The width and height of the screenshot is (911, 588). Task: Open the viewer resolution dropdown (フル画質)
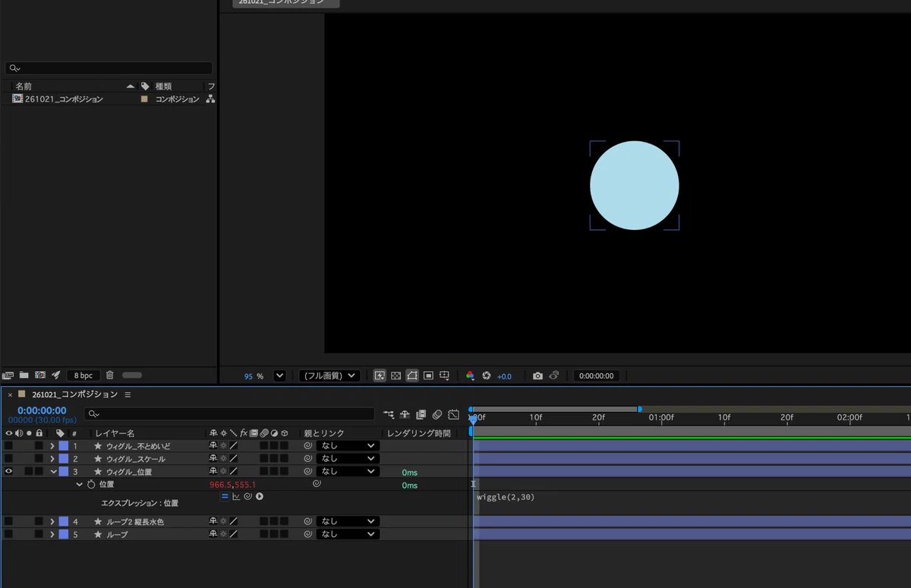329,376
